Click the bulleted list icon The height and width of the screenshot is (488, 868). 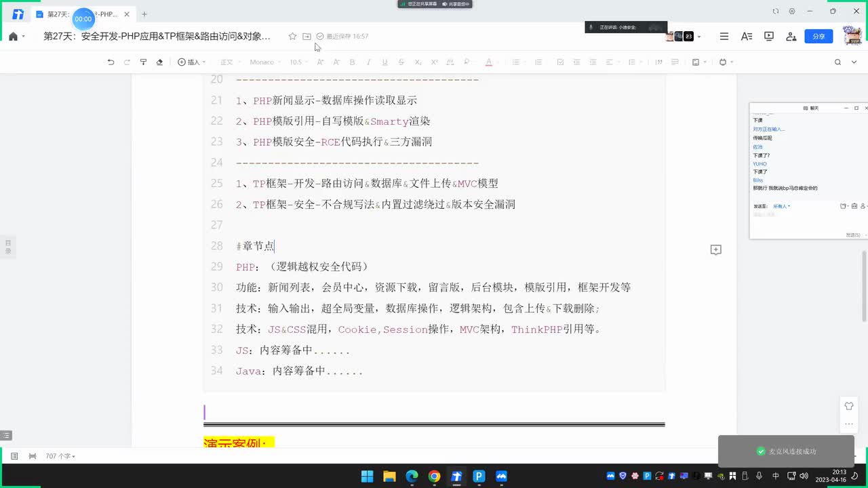[x=517, y=62]
